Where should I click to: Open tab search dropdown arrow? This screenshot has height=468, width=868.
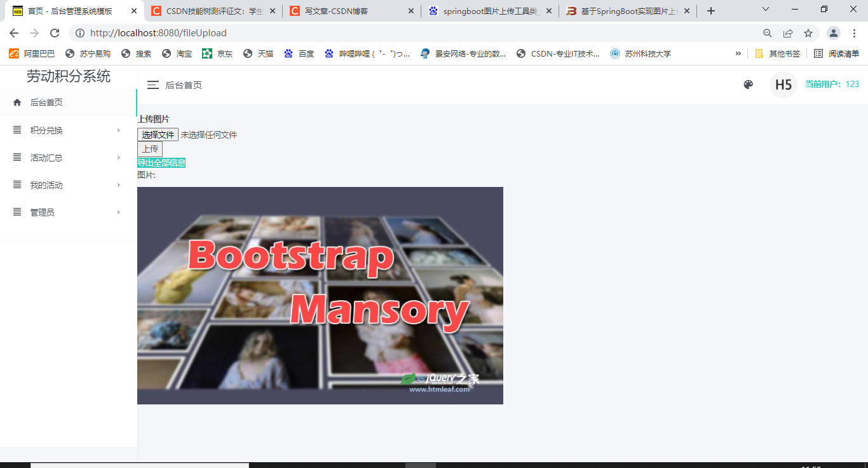766,10
